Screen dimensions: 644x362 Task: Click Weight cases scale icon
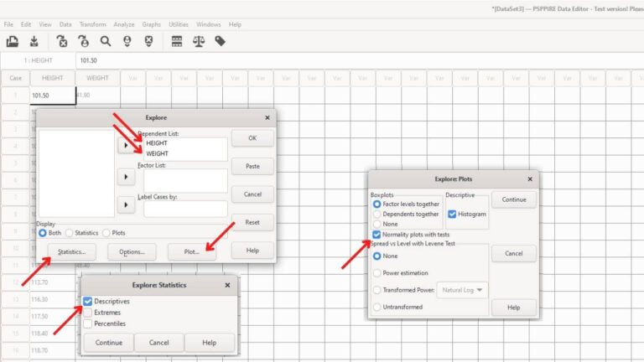coord(199,41)
